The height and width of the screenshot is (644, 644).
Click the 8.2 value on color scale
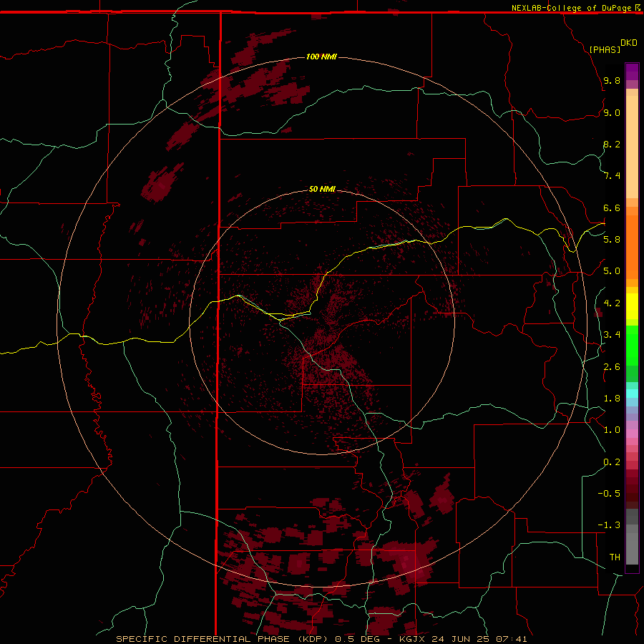612,144
